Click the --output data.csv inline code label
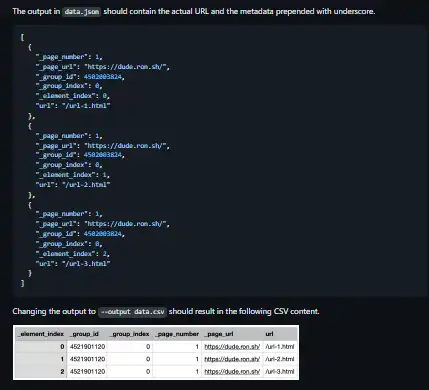The height and width of the screenshot is (390, 429). point(132,312)
